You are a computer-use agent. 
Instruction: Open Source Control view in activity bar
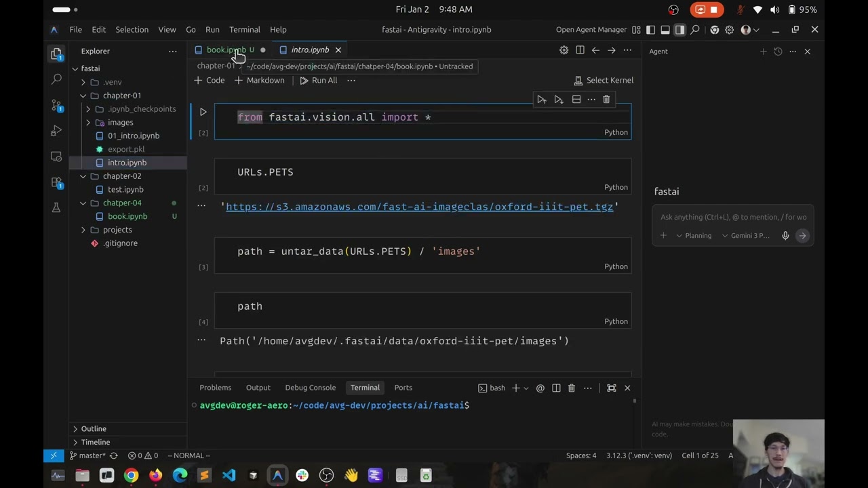[x=56, y=105]
